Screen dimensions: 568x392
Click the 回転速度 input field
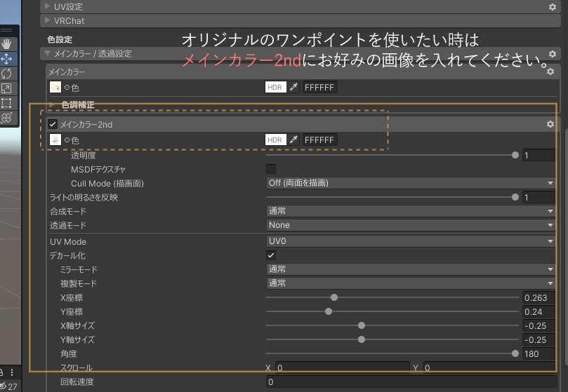[411, 382]
